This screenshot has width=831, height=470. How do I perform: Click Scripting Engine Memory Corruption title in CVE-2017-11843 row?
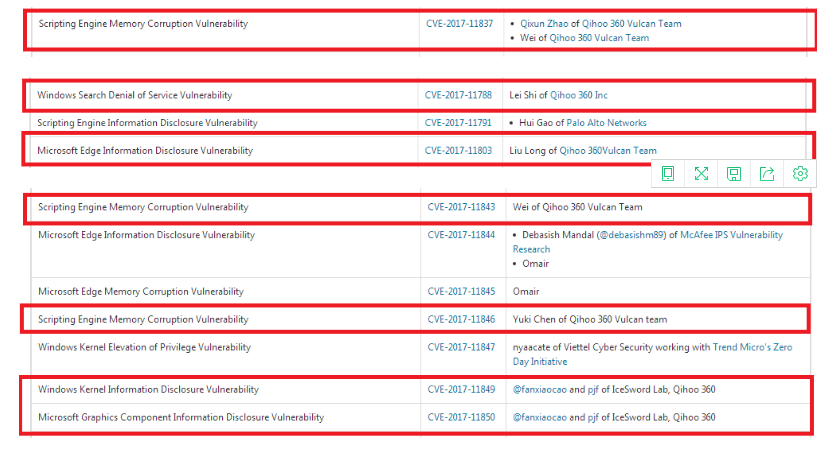tap(143, 207)
